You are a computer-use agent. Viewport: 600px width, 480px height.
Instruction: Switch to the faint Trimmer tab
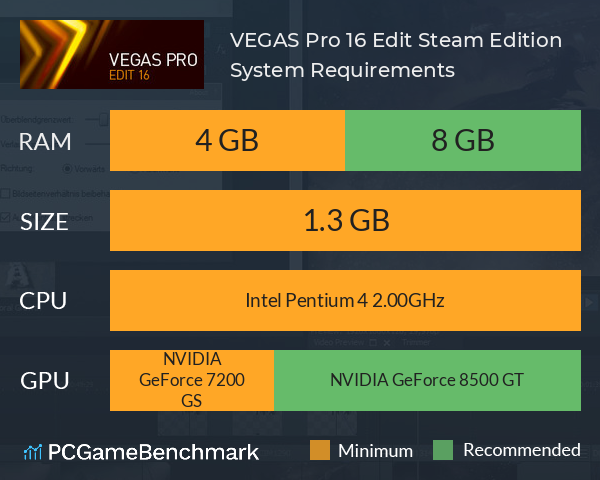coord(417,343)
